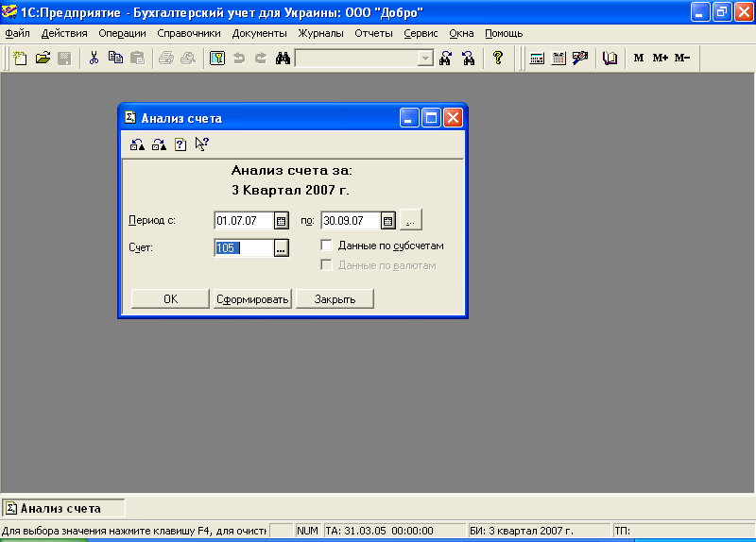This screenshot has height=542, width=756.
Task: Click the Undo arrow icon
Action: point(239,59)
